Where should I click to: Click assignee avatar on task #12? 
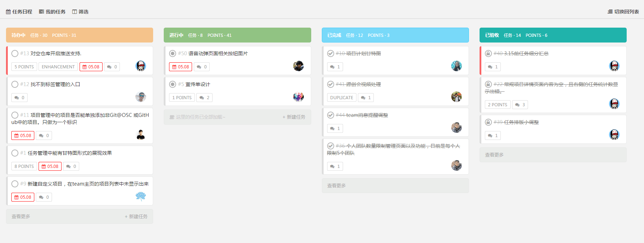point(140,97)
